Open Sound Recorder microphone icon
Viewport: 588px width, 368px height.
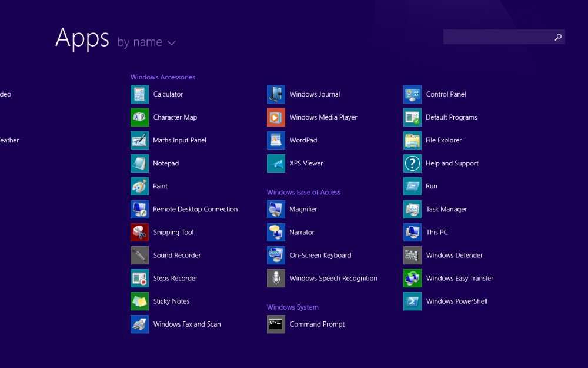(x=139, y=256)
